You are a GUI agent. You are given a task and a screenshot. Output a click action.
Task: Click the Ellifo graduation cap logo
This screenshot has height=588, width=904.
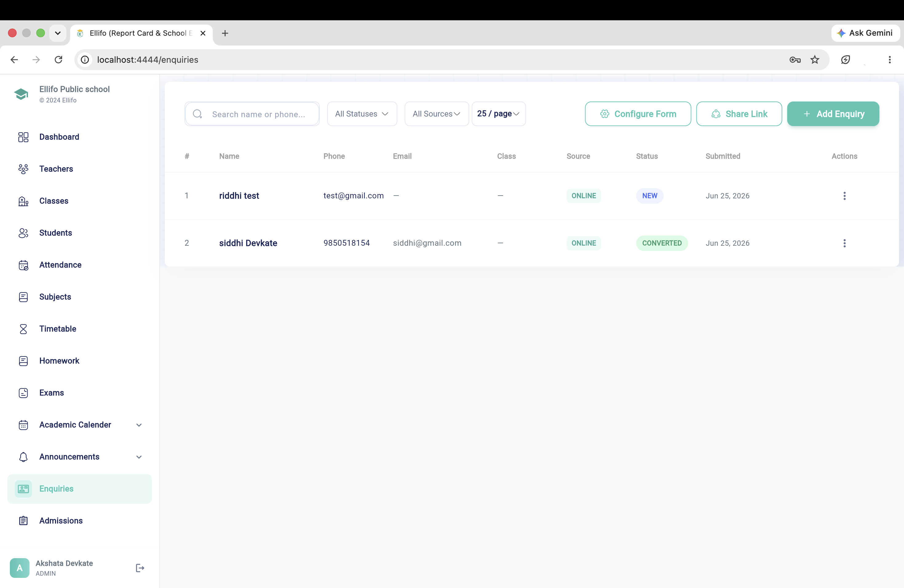pyautogui.click(x=21, y=94)
